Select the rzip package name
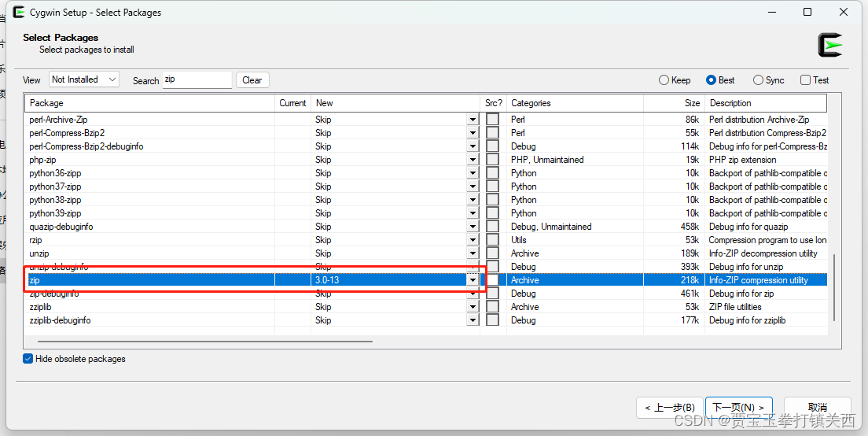 pos(35,240)
